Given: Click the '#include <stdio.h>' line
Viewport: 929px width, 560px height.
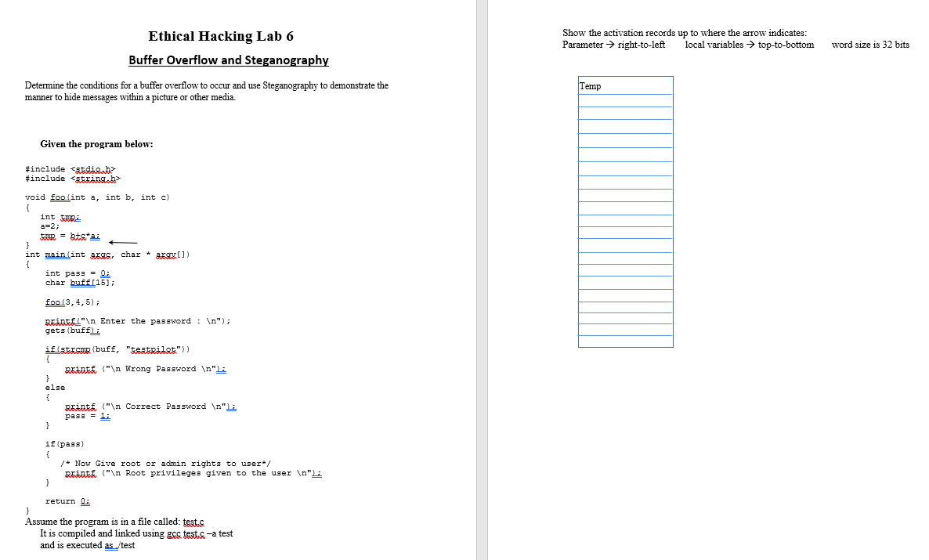Looking at the screenshot, I should tap(70, 168).
